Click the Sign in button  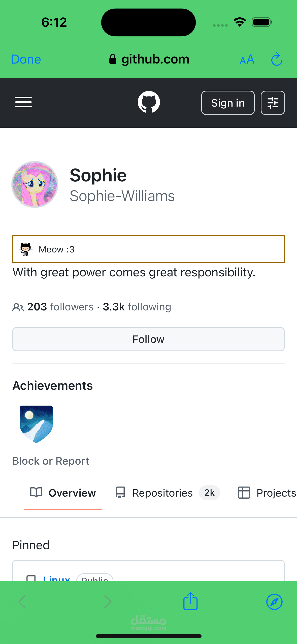coord(228,103)
